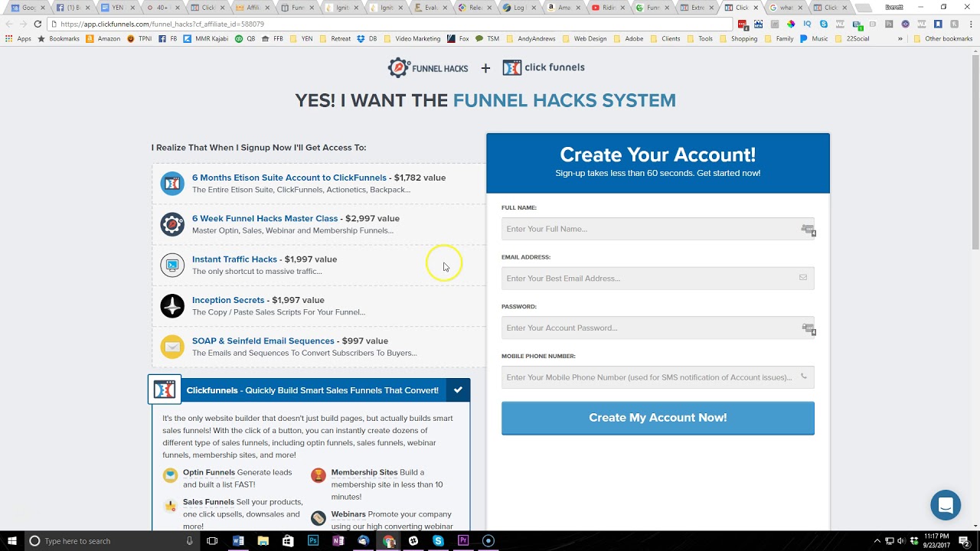Click the Optin Funnels icon
The height and width of the screenshot is (551, 980).
coord(170,475)
